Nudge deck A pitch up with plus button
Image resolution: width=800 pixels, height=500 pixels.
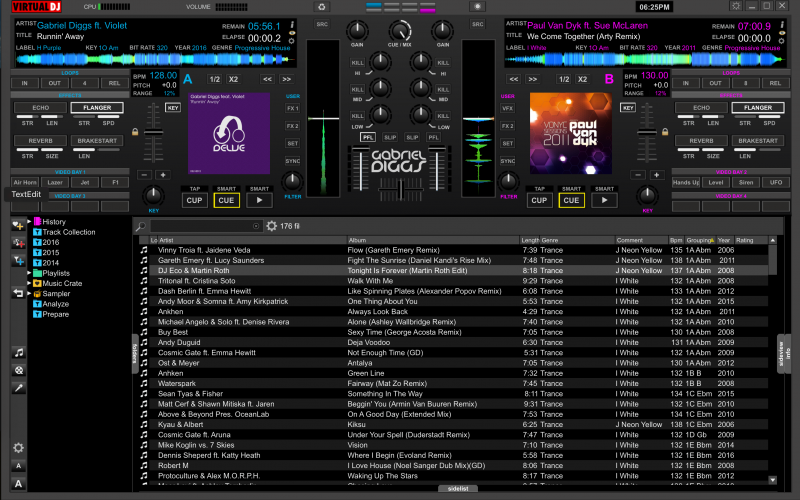coord(163,175)
